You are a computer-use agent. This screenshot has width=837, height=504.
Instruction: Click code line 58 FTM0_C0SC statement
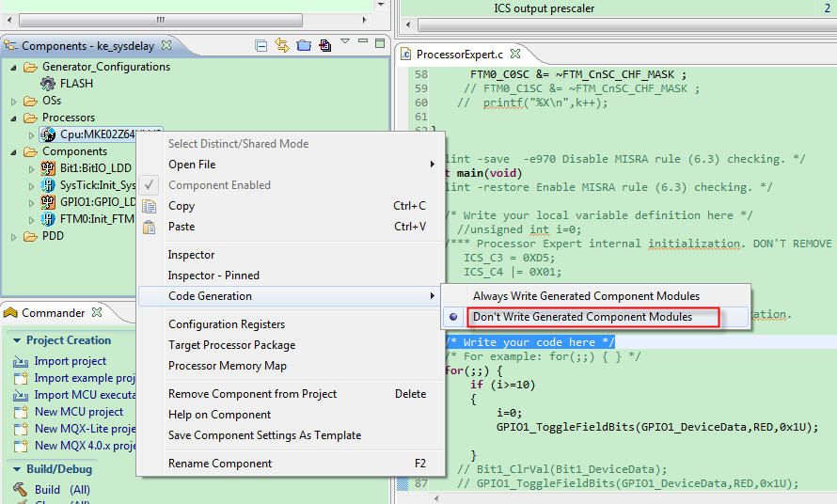coord(578,74)
